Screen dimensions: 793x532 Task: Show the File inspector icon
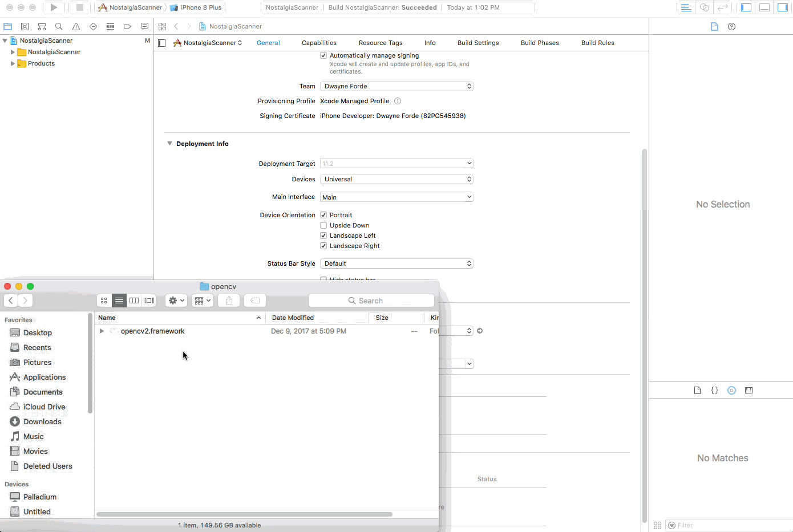pos(714,26)
